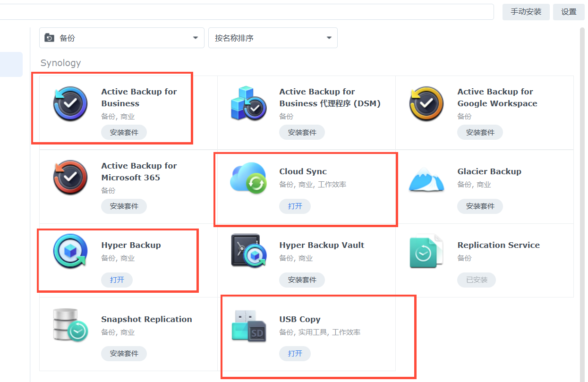Open the Cloud Sync package
This screenshot has height=382, width=588.
coord(295,206)
